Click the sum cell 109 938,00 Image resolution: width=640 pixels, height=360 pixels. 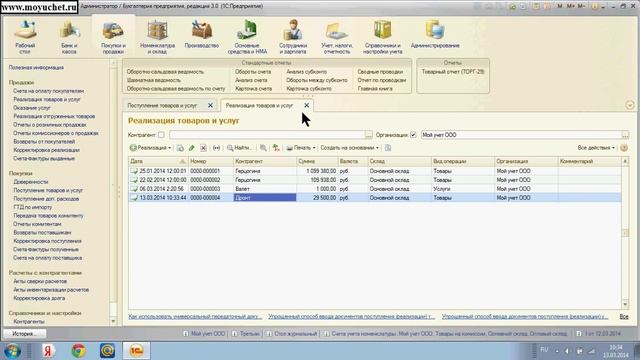tap(317, 180)
